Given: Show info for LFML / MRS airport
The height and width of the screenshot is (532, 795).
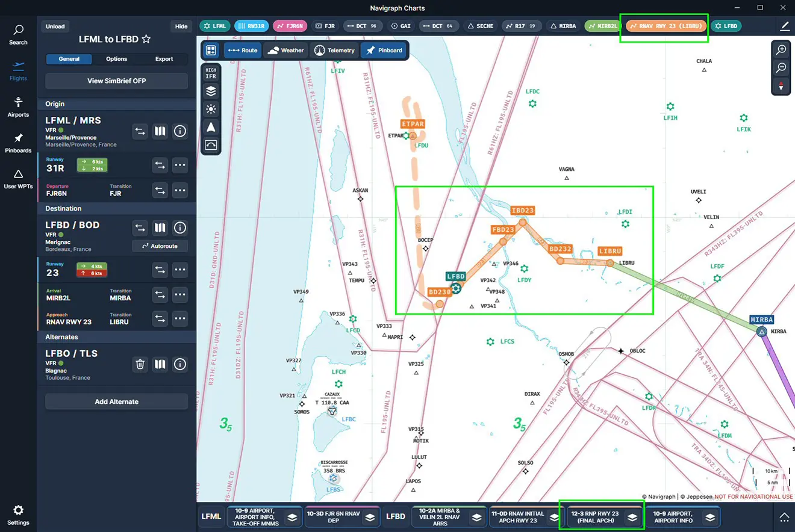Looking at the screenshot, I should (x=179, y=131).
